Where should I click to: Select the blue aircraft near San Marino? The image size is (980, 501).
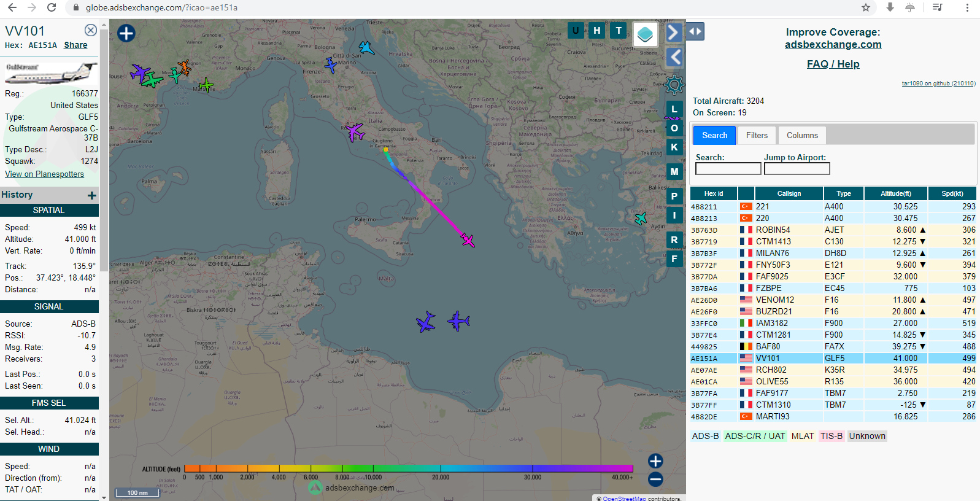[x=331, y=64]
